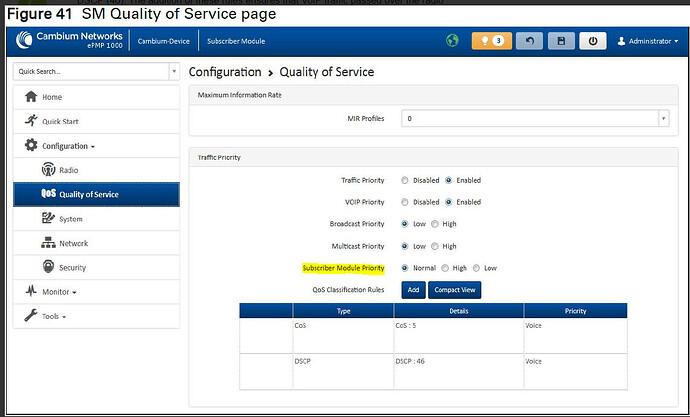Screen dimensions: 690x417
Task: Click Voice priority in DSCP row
Action: (576, 372)
